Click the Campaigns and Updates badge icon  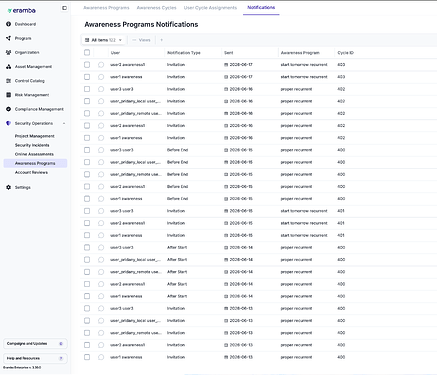[61, 344]
